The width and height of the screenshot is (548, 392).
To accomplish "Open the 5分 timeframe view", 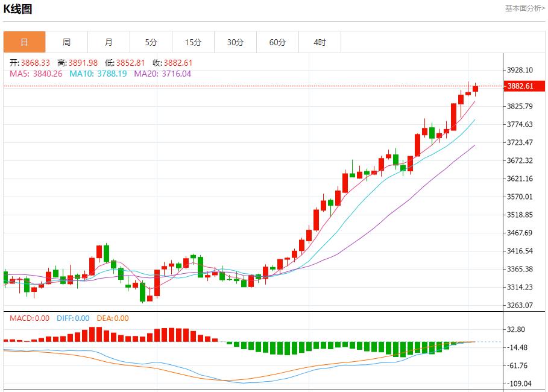I will (x=151, y=42).
